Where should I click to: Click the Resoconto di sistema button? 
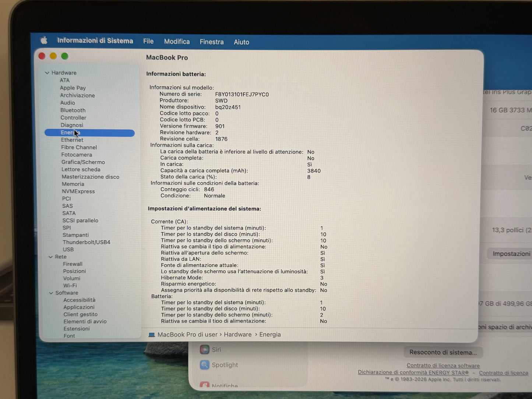443,352
